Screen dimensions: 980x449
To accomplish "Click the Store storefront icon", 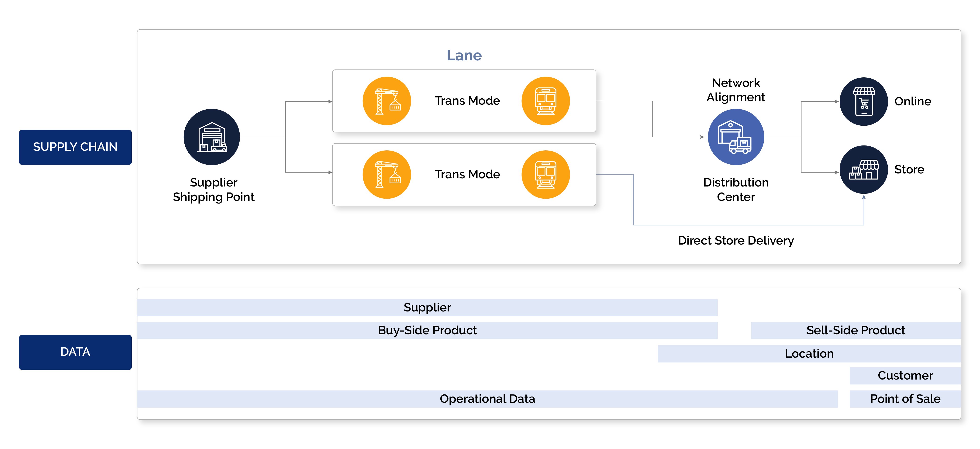I will tap(864, 170).
